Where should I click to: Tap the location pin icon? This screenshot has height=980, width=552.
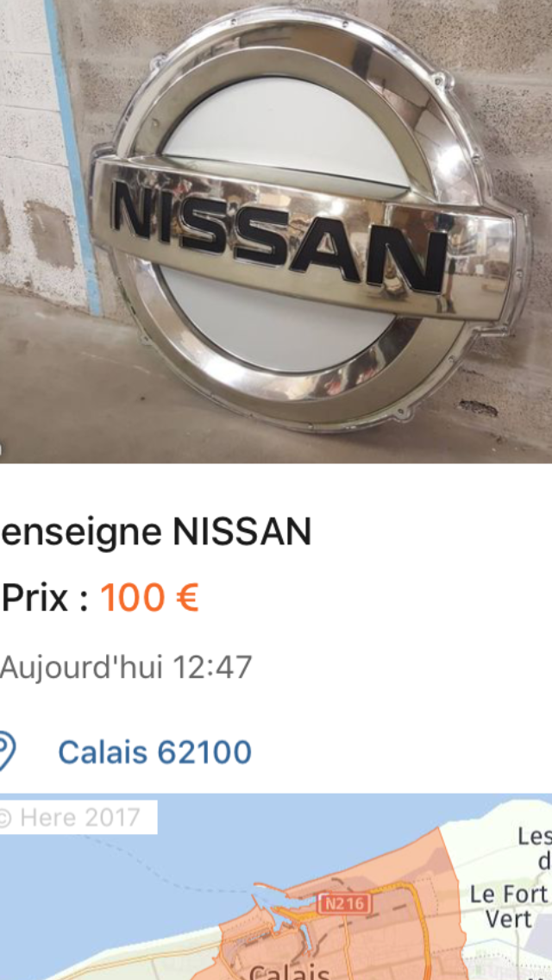point(6,752)
